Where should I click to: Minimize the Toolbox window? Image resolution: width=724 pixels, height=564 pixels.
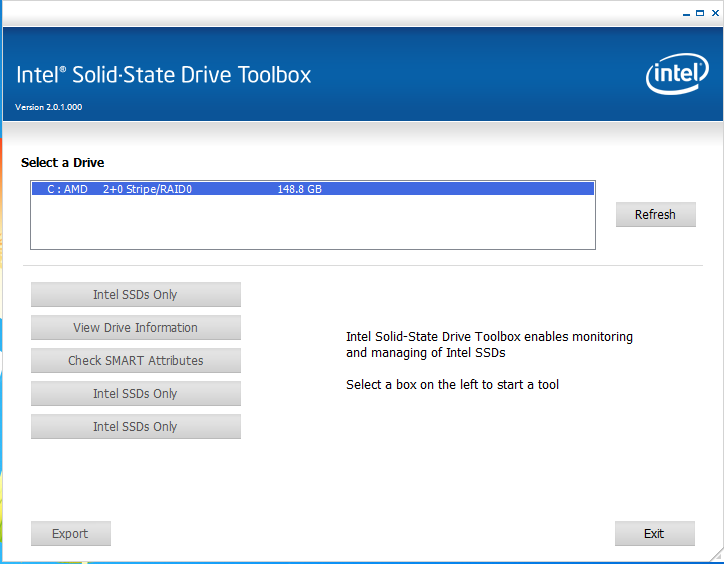click(686, 14)
